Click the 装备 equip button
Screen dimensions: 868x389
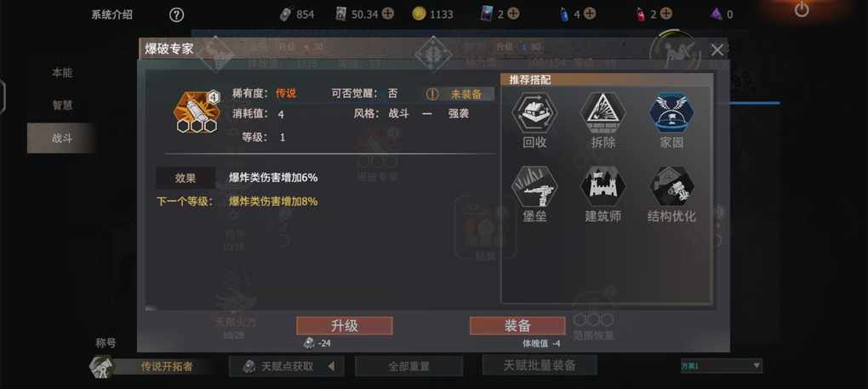[517, 325]
